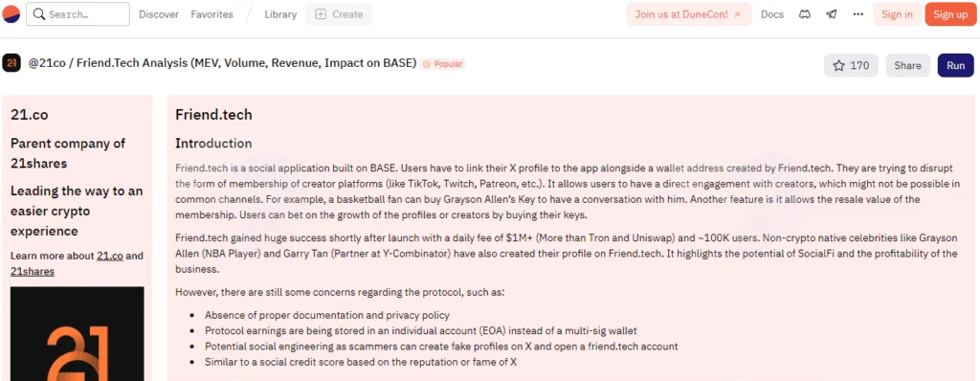Open the three dots more menu
Screen dimensions: 980x381
coord(858,14)
